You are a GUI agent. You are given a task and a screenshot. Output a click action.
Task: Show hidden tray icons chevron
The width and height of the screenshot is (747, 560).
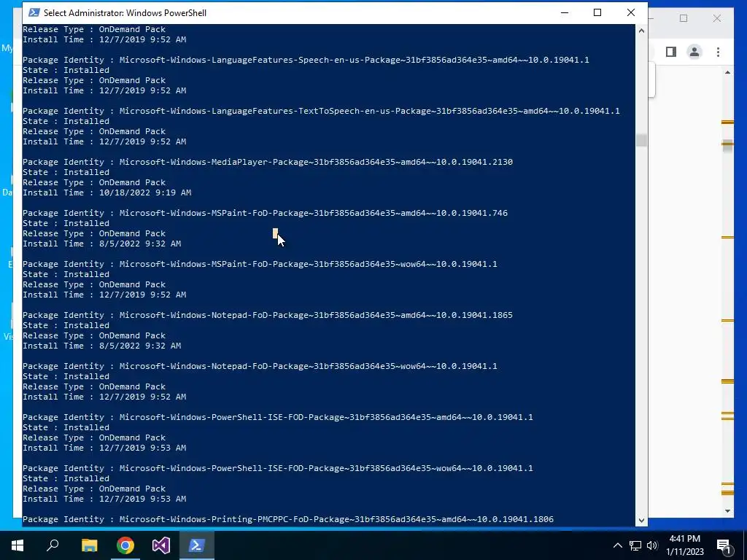coord(617,545)
